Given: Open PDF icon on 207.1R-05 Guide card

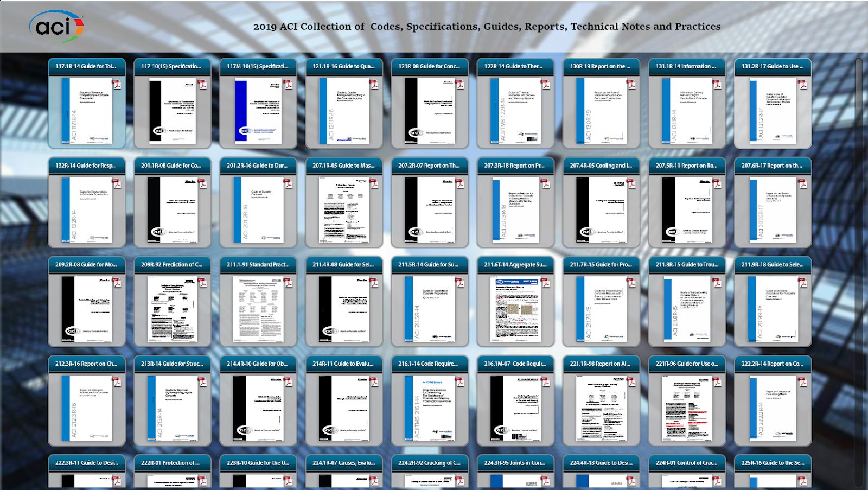Looking at the screenshot, I should coord(374,183).
